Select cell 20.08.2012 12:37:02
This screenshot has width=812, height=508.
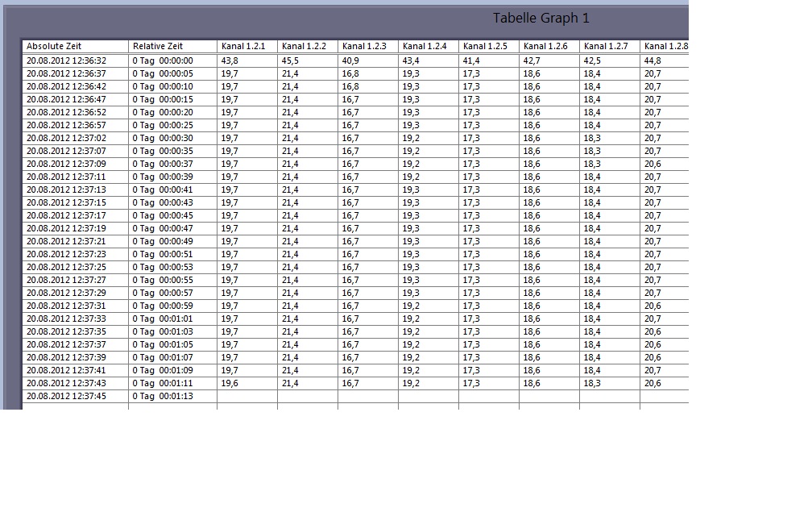point(76,139)
